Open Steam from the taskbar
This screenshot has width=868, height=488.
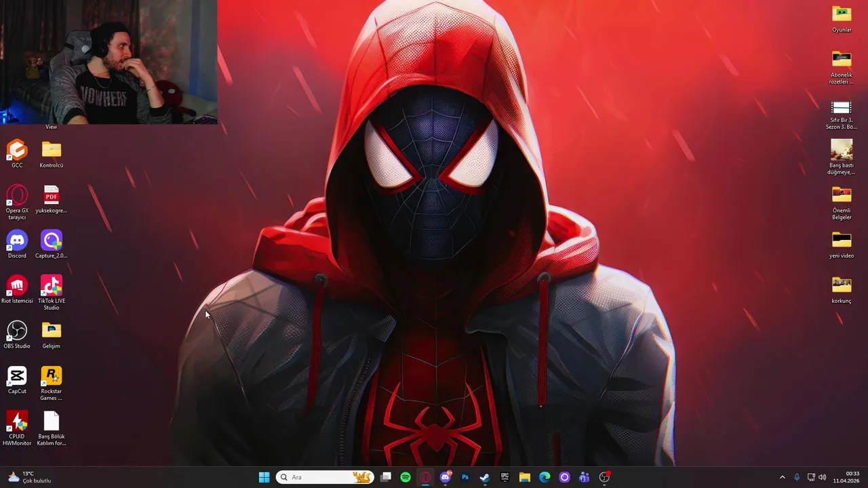coord(485,477)
